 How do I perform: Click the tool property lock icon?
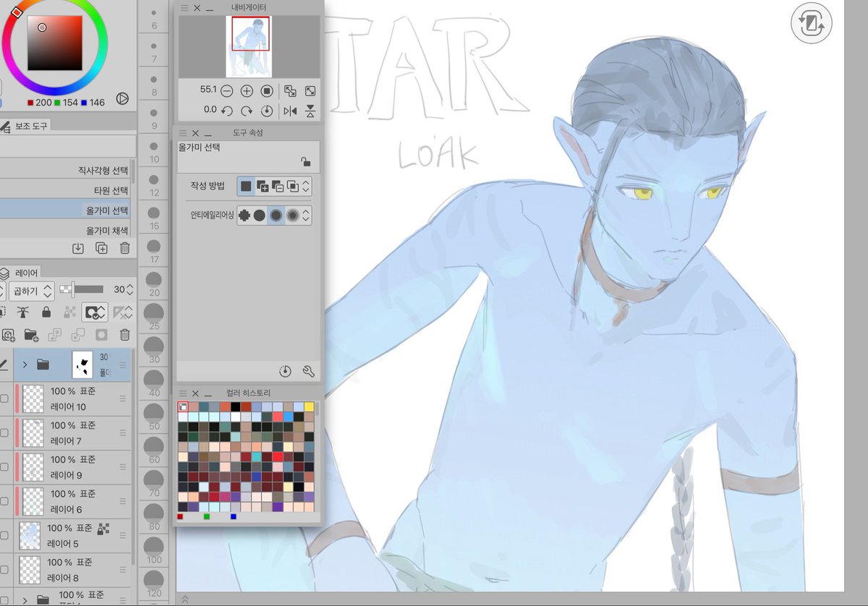click(305, 162)
